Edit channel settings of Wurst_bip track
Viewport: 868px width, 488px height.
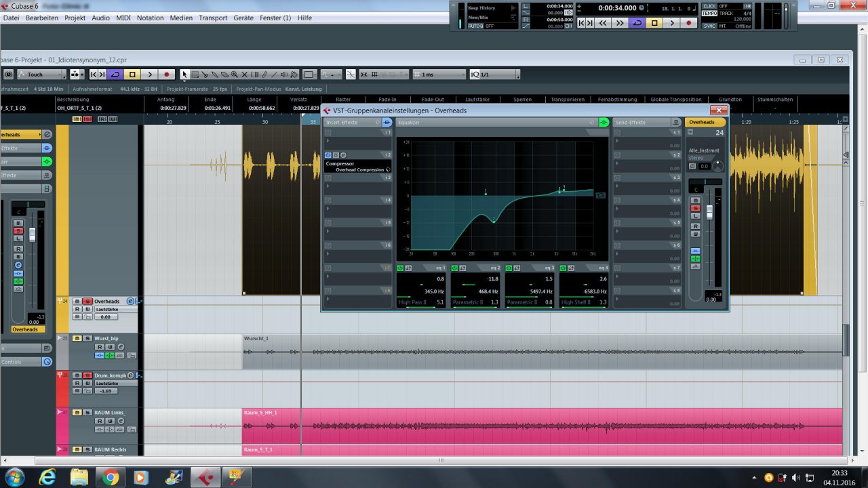coord(121,347)
